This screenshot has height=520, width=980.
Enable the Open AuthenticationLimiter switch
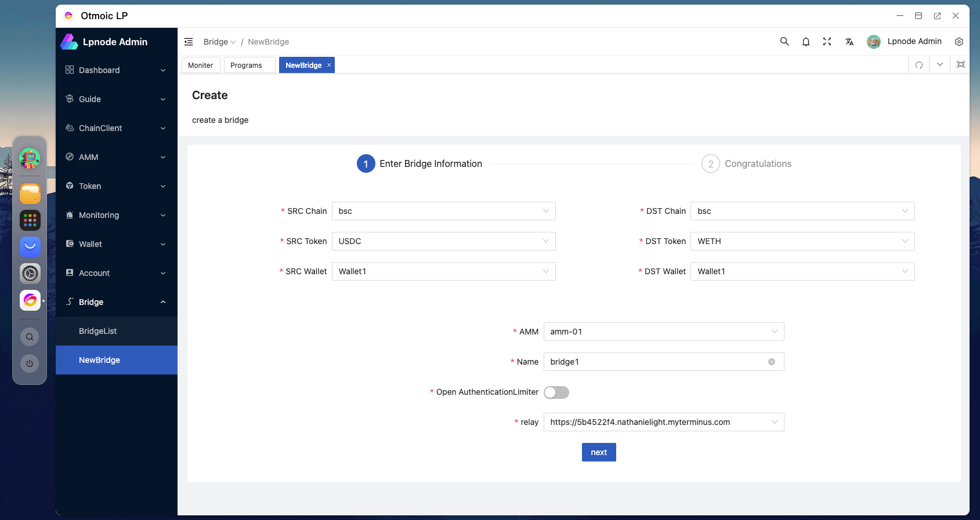pos(556,392)
